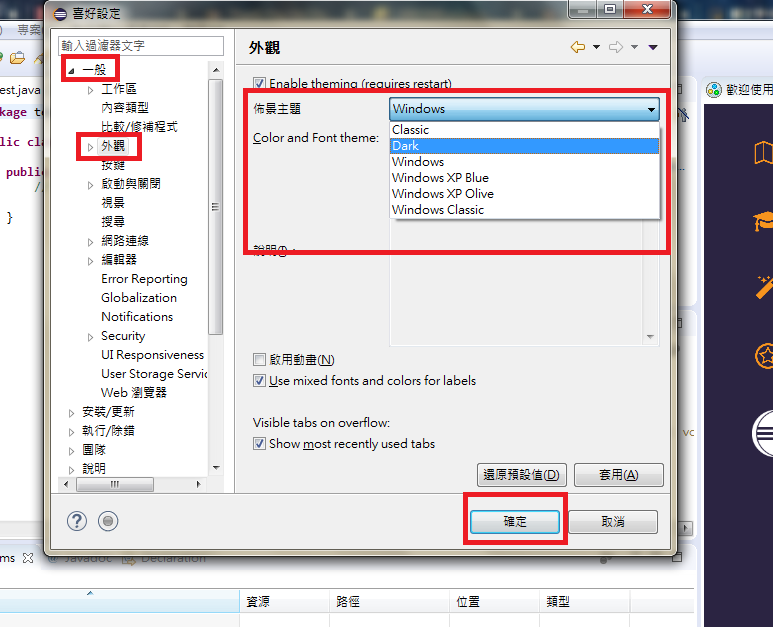Toggle the Enable theming checkbox
Viewport: 773px width, 627px height.
pyautogui.click(x=259, y=83)
